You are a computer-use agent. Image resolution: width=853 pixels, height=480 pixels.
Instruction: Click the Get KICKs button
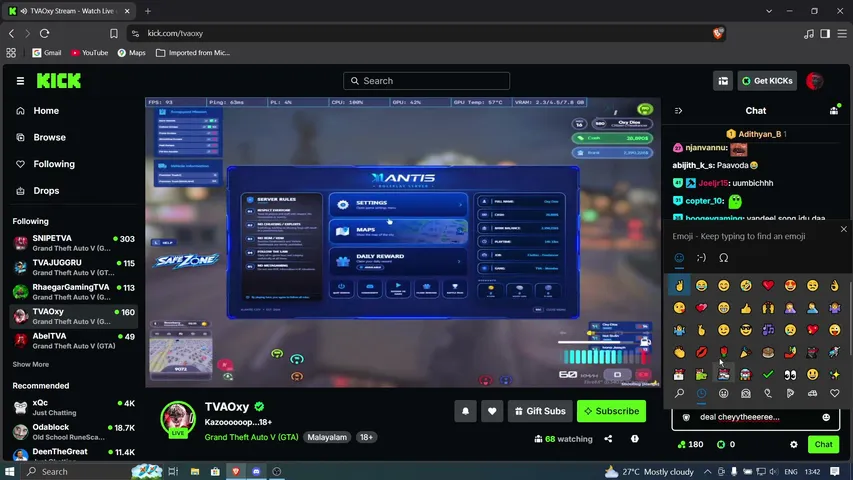point(767,81)
